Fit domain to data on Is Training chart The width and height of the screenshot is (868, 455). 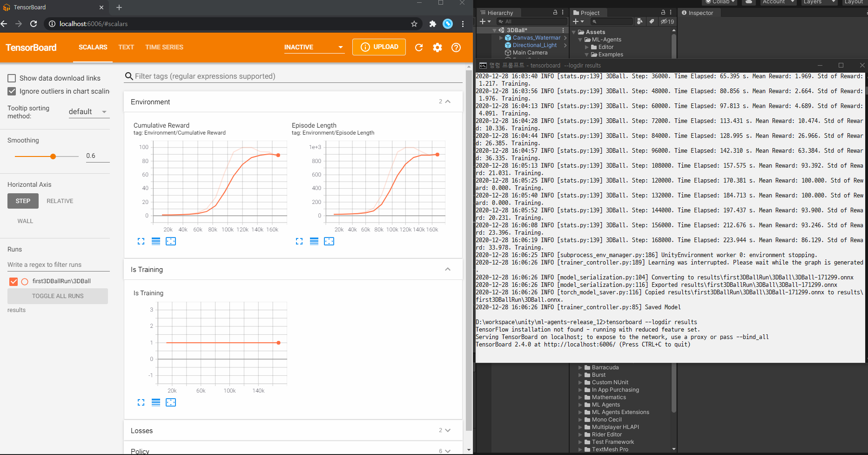click(x=171, y=402)
